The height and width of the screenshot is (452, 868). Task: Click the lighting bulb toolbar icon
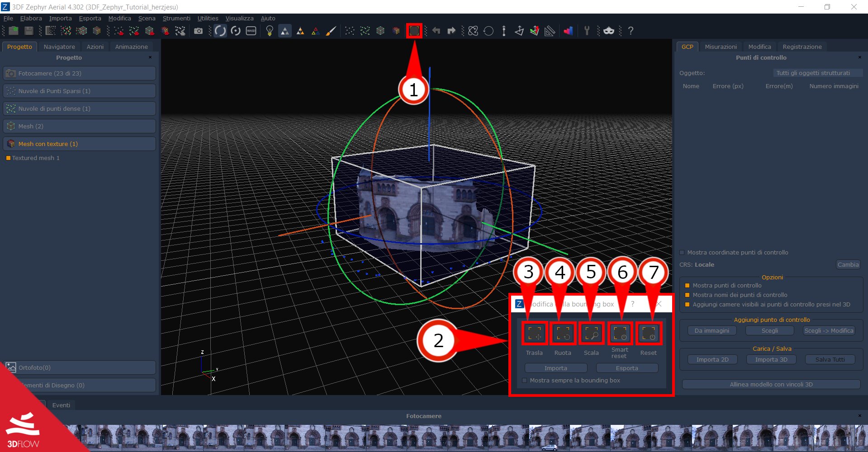tap(269, 31)
